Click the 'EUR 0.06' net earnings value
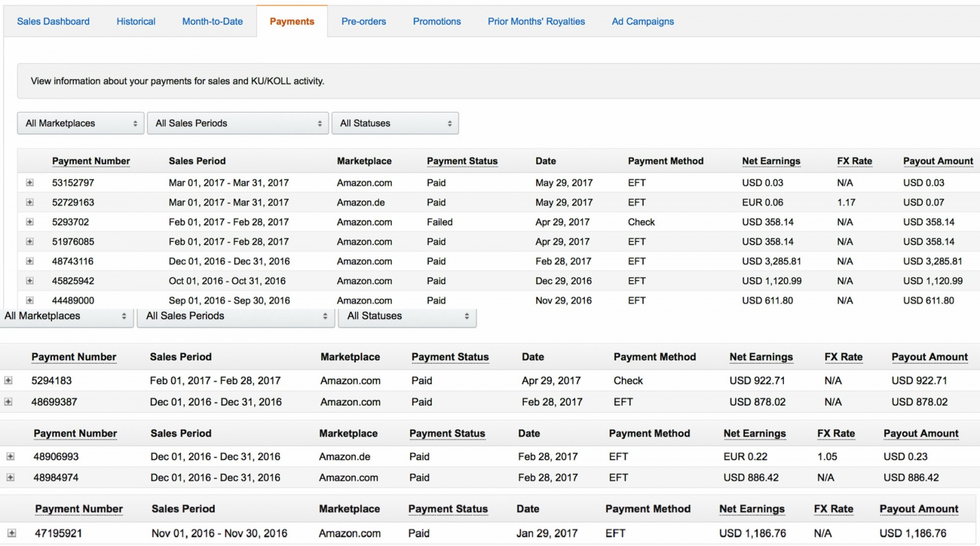The image size is (980, 546). coord(763,202)
